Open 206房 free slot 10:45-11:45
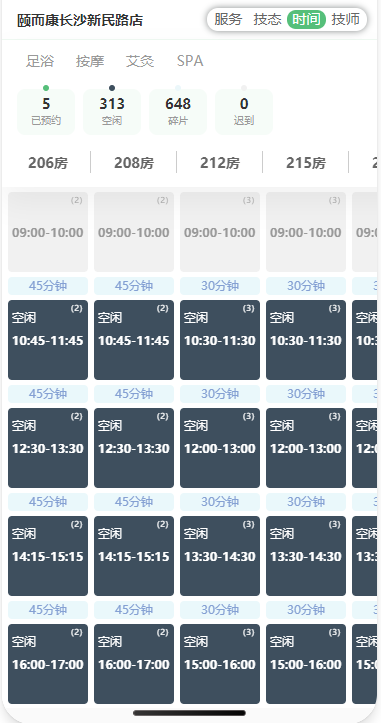Viewport: 381px width, 723px height. tap(48, 340)
